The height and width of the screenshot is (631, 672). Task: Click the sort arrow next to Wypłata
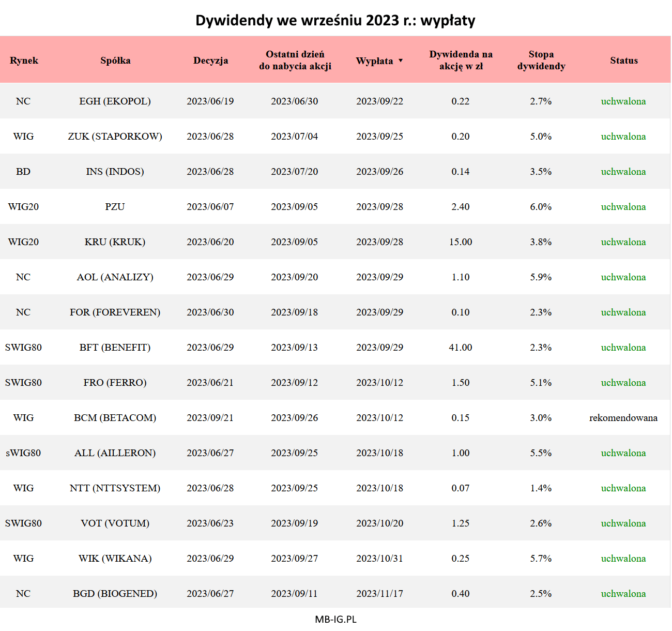tap(400, 61)
